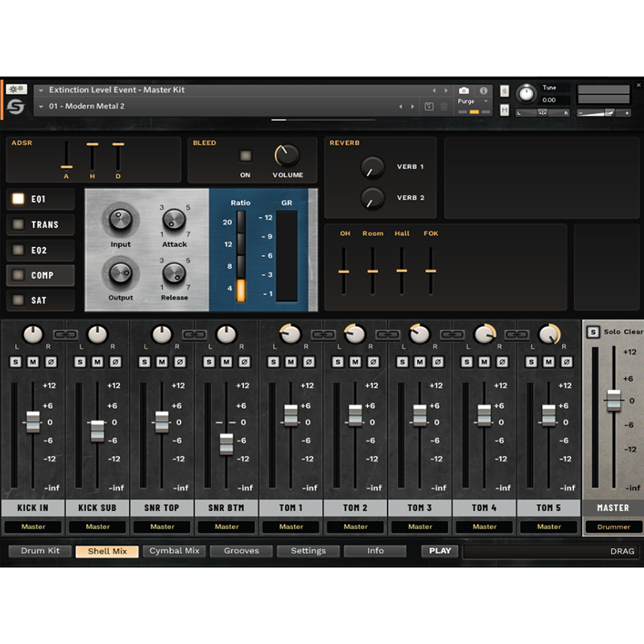This screenshot has width=644, height=644.
Task: Open the Settings tab
Action: (x=308, y=551)
